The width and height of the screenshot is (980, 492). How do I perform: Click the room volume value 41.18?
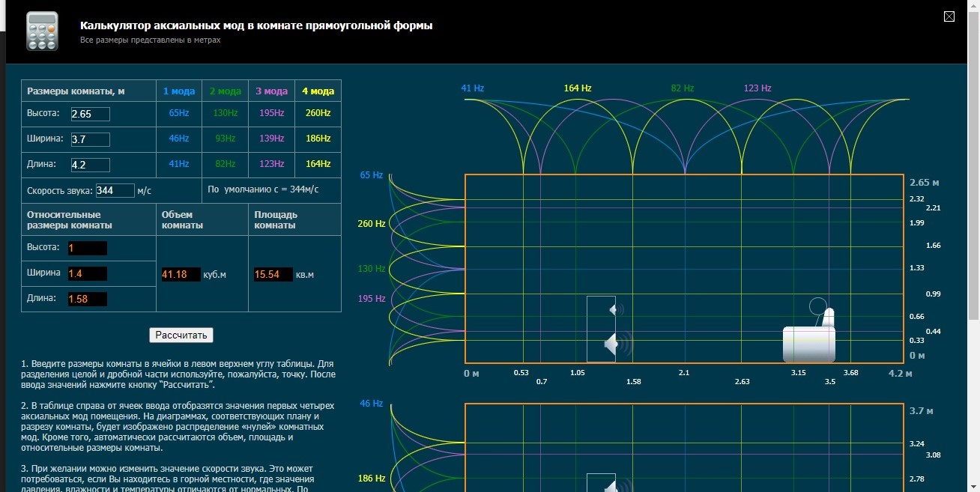181,275
